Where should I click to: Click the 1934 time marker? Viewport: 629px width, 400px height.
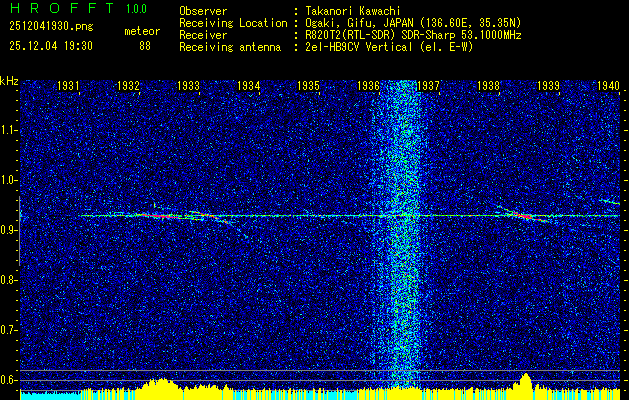tap(249, 85)
